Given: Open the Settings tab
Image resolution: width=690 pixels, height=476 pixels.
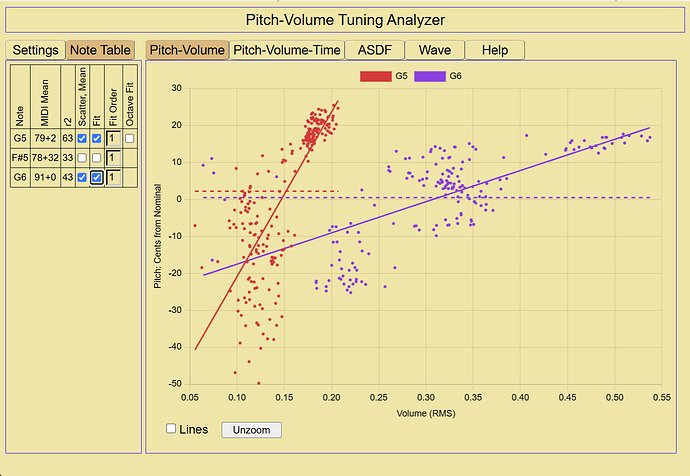Looking at the screenshot, I should pyautogui.click(x=35, y=50).
